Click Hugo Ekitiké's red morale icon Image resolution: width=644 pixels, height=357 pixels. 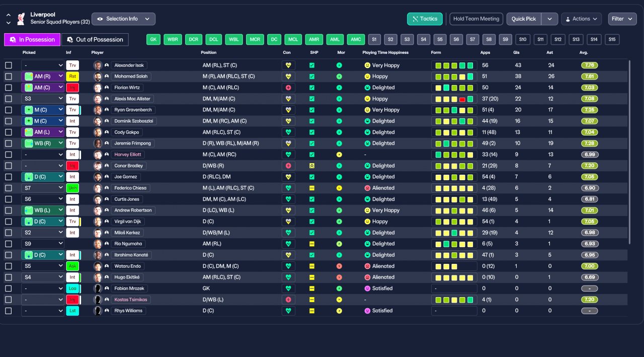(x=339, y=277)
